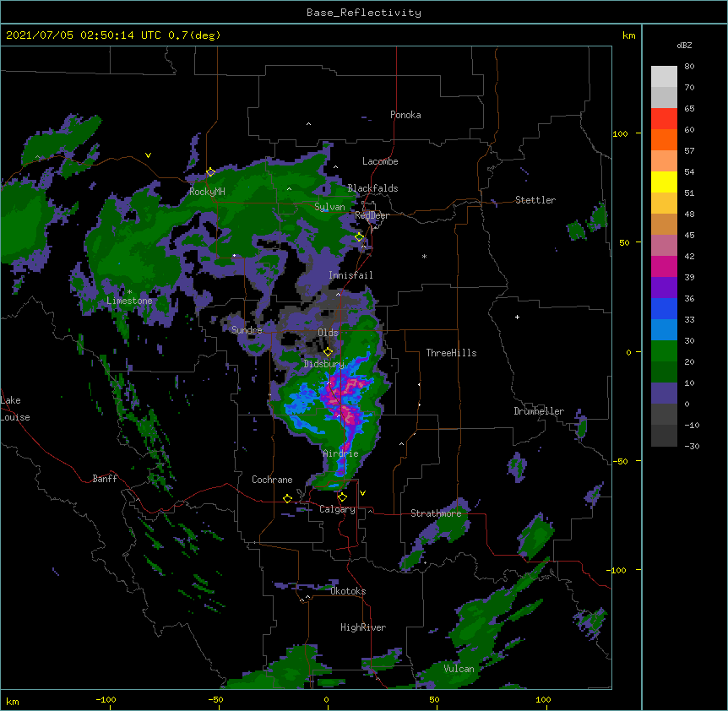The width and height of the screenshot is (728, 711).
Task: Click the Louise label at the map edge
Action: tap(15, 417)
